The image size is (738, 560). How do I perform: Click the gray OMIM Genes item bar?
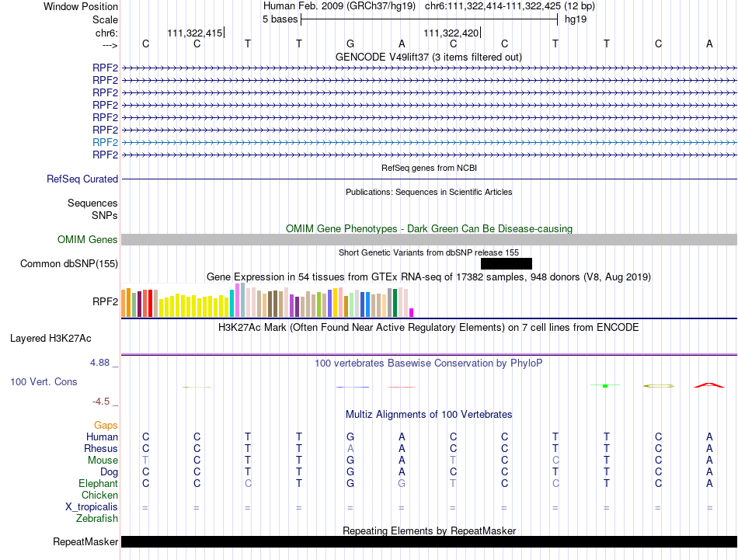pos(430,239)
